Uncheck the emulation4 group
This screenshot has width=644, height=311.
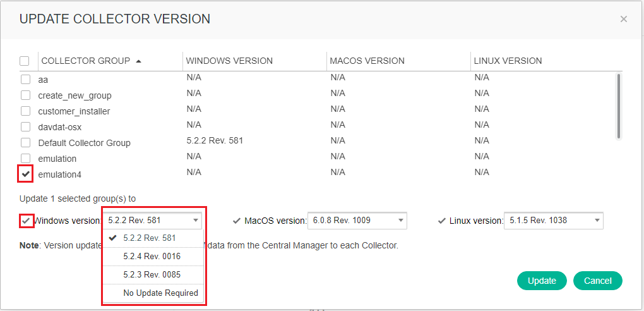pyautogui.click(x=25, y=173)
